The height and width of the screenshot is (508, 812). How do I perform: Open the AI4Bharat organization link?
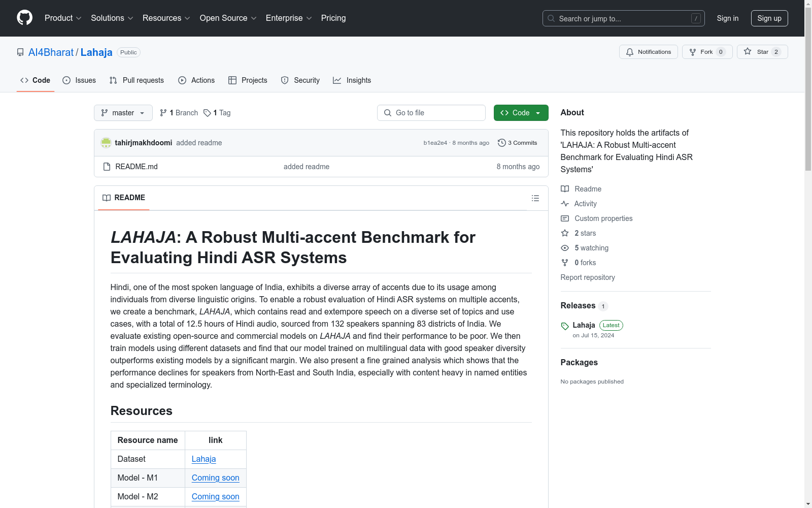[51, 52]
